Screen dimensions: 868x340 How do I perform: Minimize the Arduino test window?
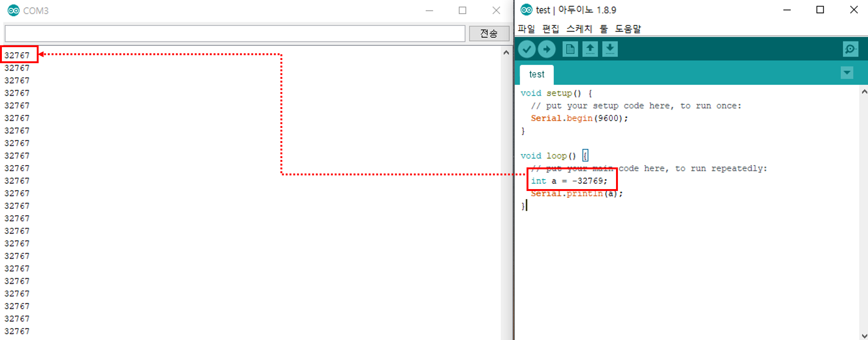tap(787, 10)
